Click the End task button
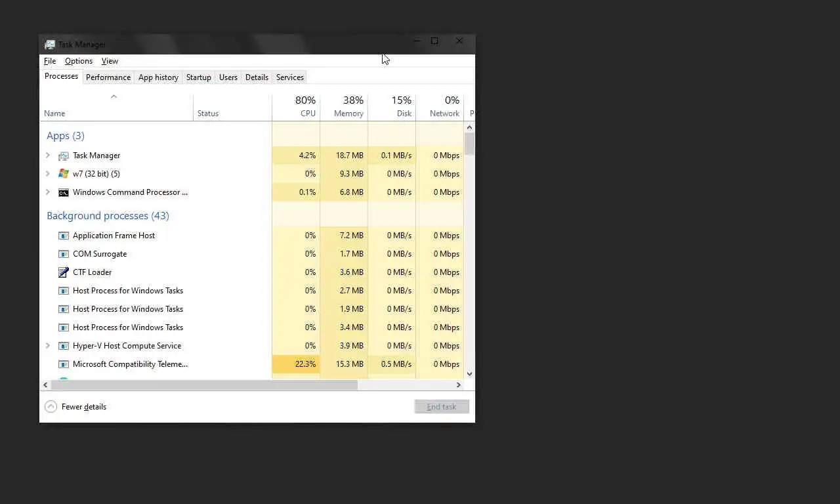 (442, 407)
